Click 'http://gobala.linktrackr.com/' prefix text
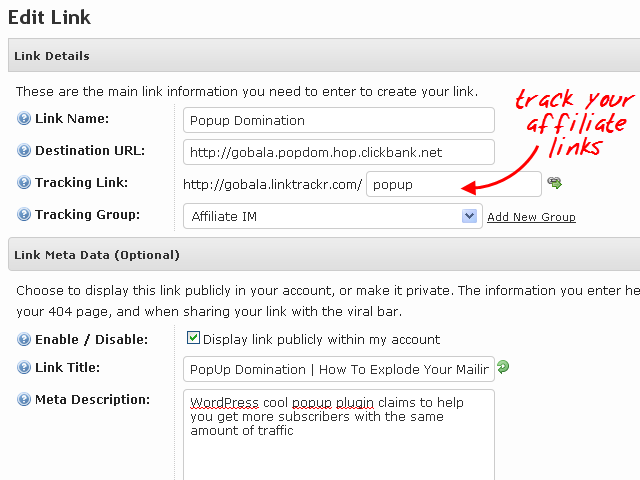The image size is (640, 480). click(273, 184)
